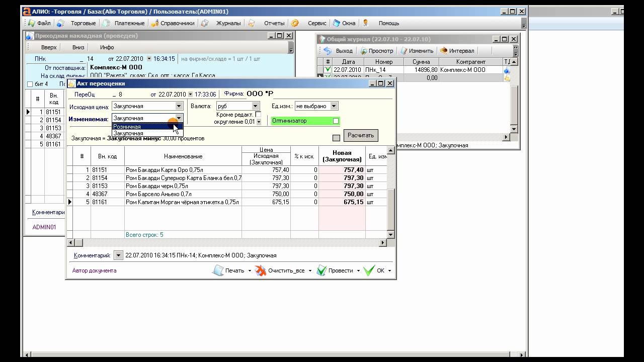
Task: Click the Просмотр icon in Общий журнал
Action: click(363, 51)
